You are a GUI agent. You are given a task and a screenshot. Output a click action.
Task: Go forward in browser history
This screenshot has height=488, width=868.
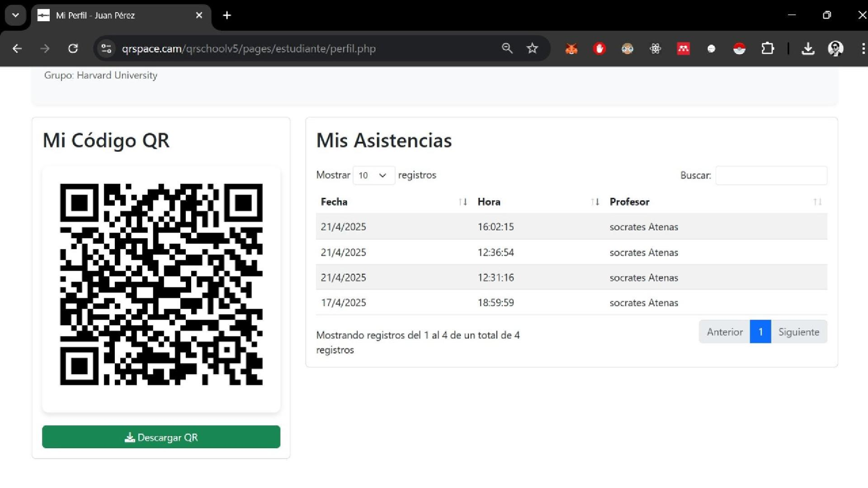point(45,48)
